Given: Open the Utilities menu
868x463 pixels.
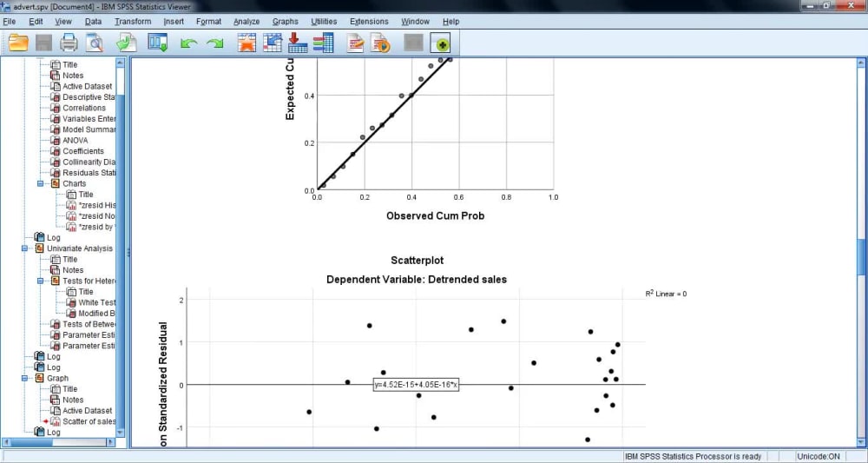Looking at the screenshot, I should pyautogui.click(x=324, y=22).
